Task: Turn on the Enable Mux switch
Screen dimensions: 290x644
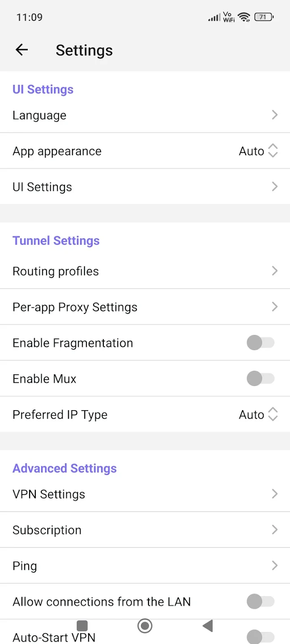Action: (x=261, y=378)
